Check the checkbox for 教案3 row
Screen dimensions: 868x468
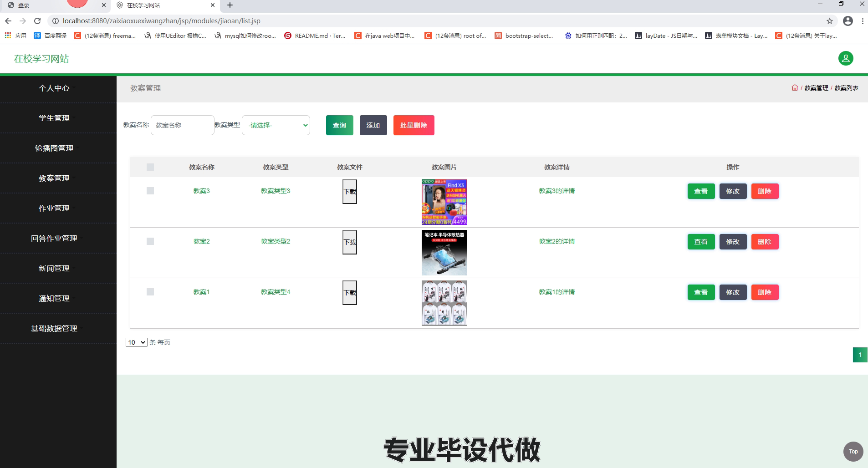[x=150, y=191]
